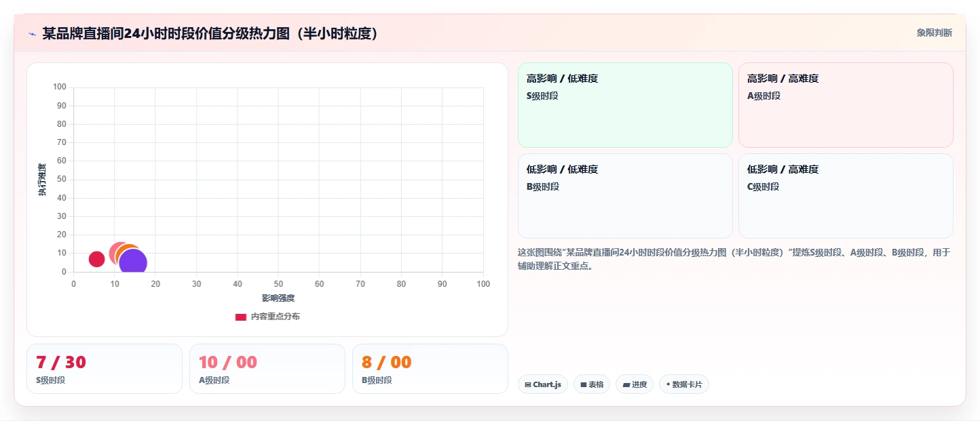Click the 影响强度 x-axis title

278,298
